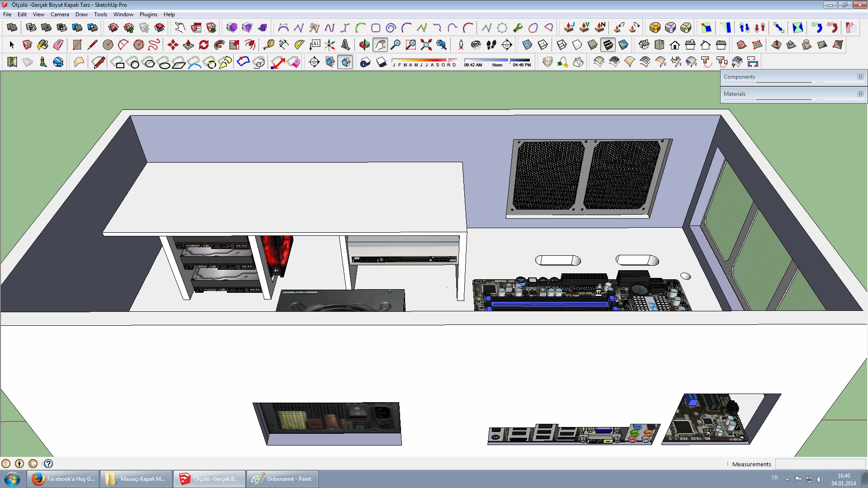Image resolution: width=868 pixels, height=488 pixels.
Task: Open the Edit menu
Action: point(22,14)
